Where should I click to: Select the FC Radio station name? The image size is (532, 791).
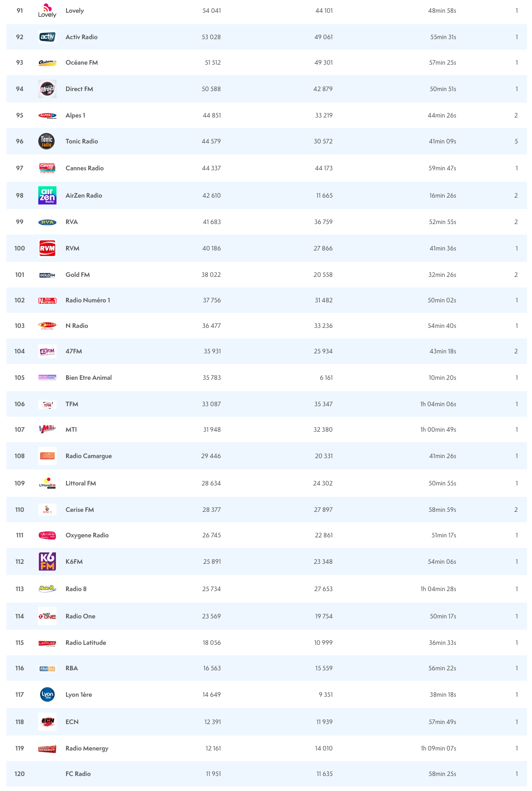click(x=78, y=774)
